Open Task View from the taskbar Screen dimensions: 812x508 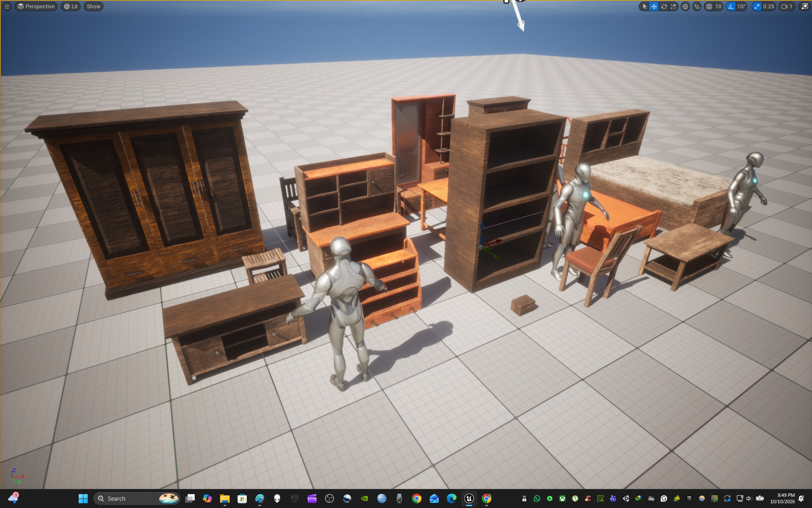(x=190, y=498)
